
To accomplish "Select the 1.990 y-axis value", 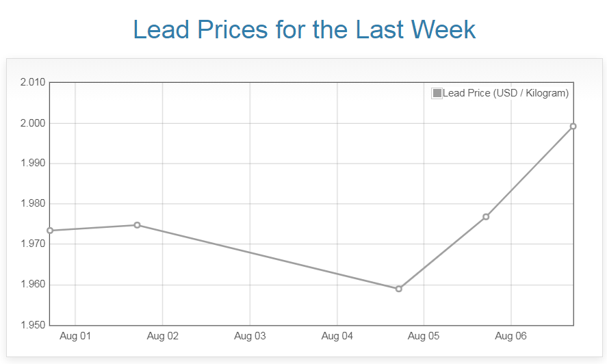I will click(x=33, y=164).
